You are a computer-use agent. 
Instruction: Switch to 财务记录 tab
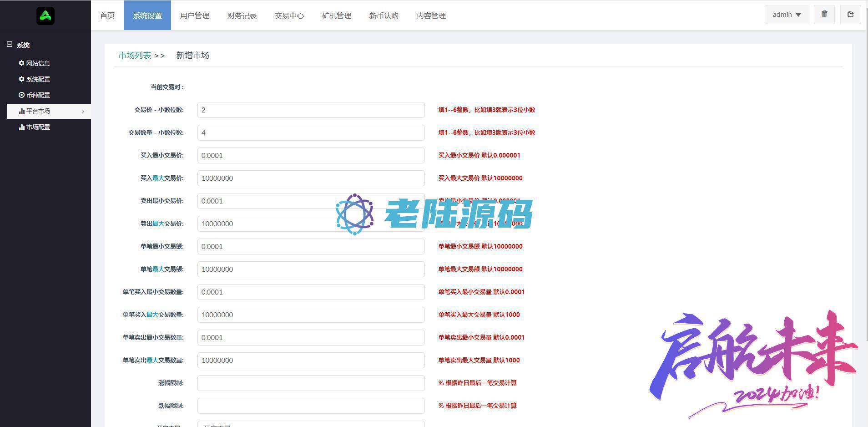click(242, 15)
